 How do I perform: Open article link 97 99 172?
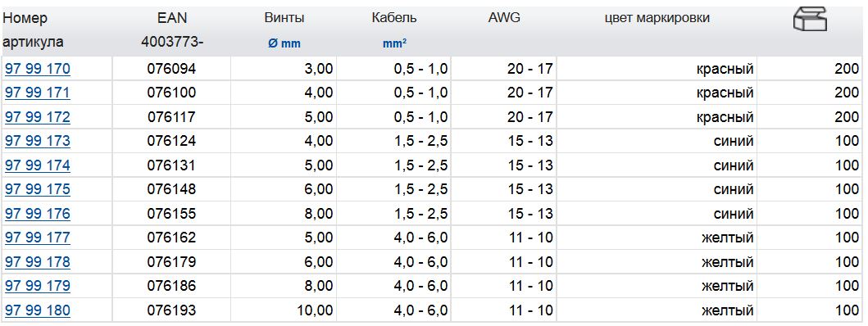point(38,117)
